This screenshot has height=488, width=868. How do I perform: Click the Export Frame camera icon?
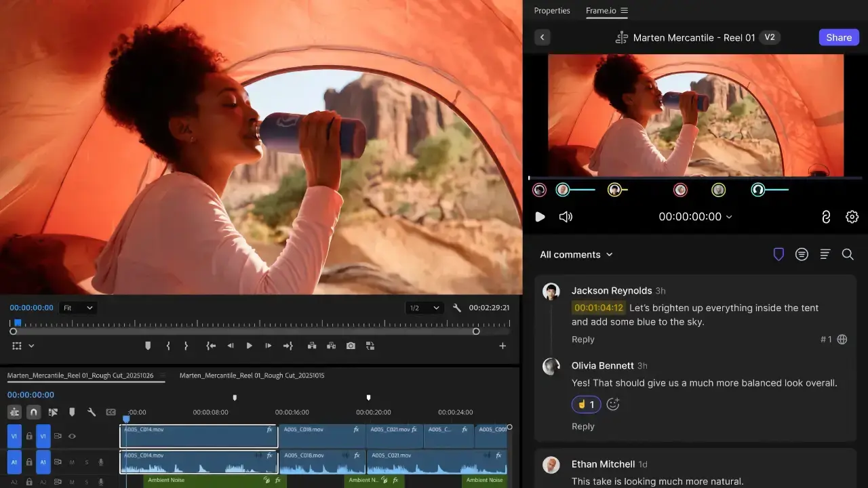pyautogui.click(x=351, y=346)
